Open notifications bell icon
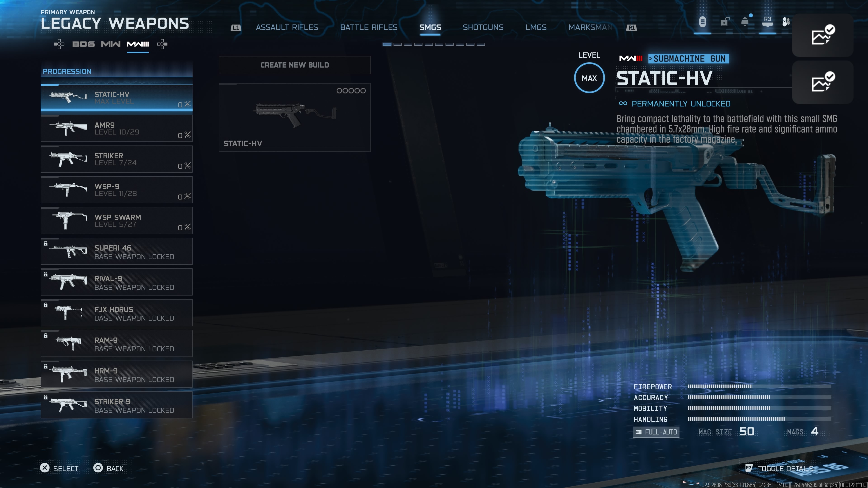 tap(745, 22)
